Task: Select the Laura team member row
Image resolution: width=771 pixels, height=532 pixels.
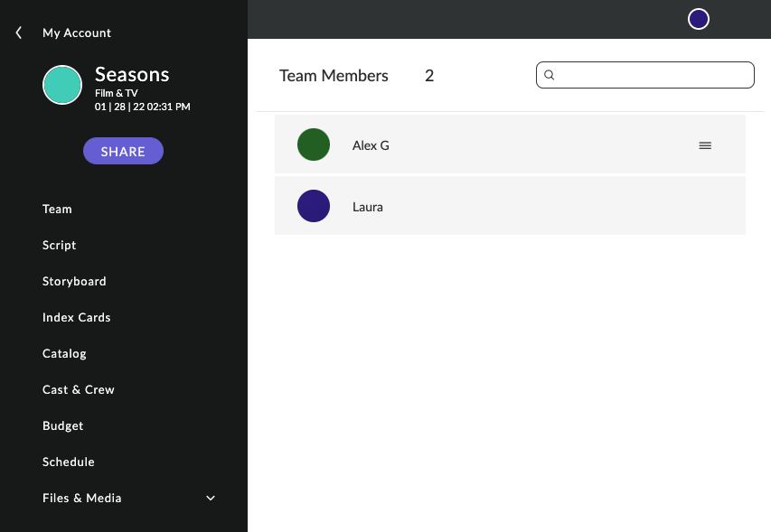Action: coord(510,206)
